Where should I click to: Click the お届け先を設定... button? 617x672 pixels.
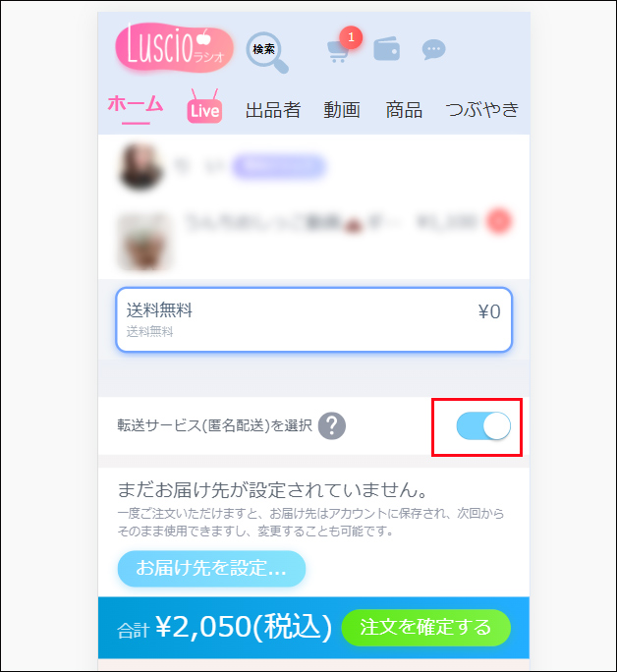pyautogui.click(x=211, y=568)
